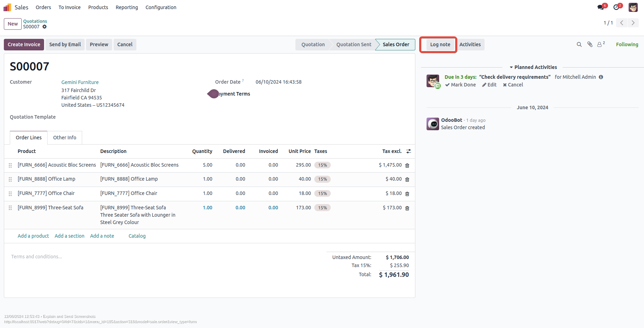
Task: Click the paperclip attachments icon
Action: tap(590, 44)
